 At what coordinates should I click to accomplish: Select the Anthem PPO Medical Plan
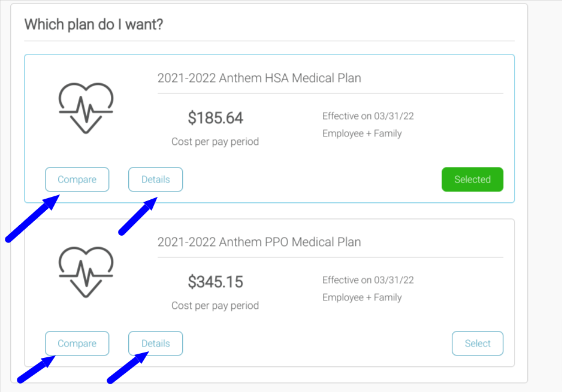pyautogui.click(x=478, y=344)
